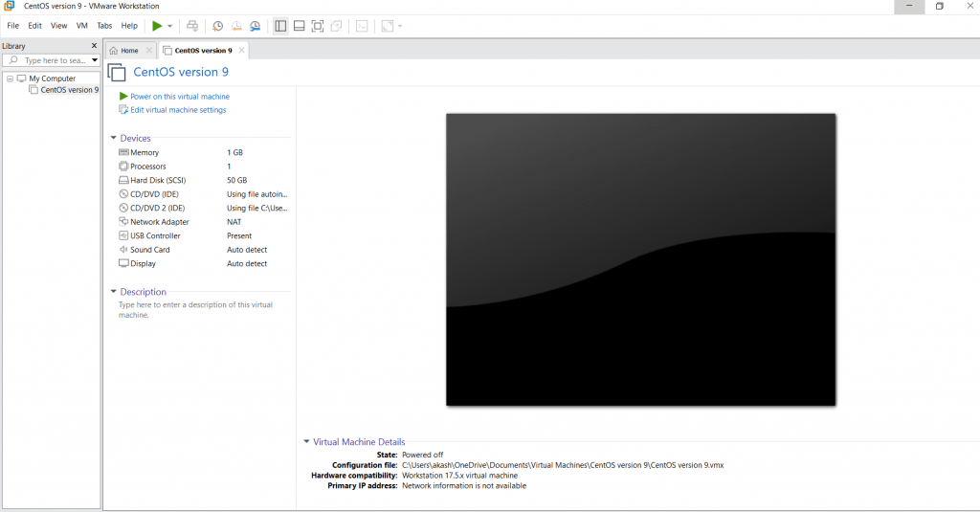Click the VMware Workstation title bar icon

point(10,6)
